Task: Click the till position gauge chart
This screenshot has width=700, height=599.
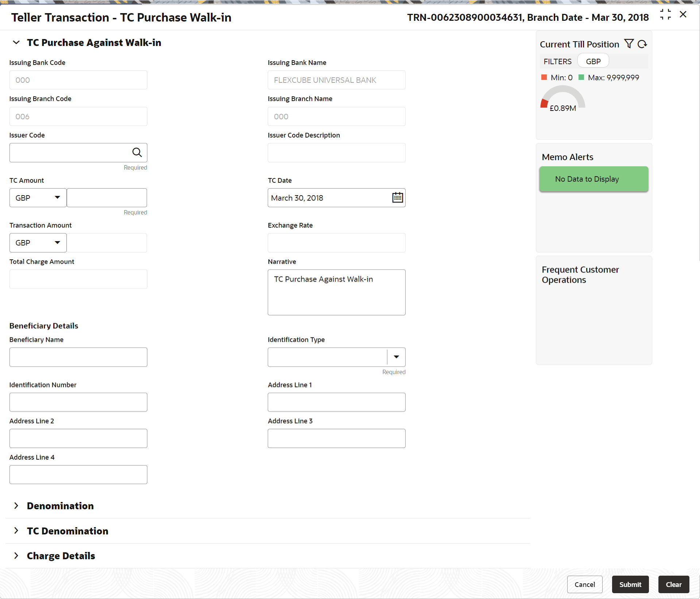Action: click(563, 98)
